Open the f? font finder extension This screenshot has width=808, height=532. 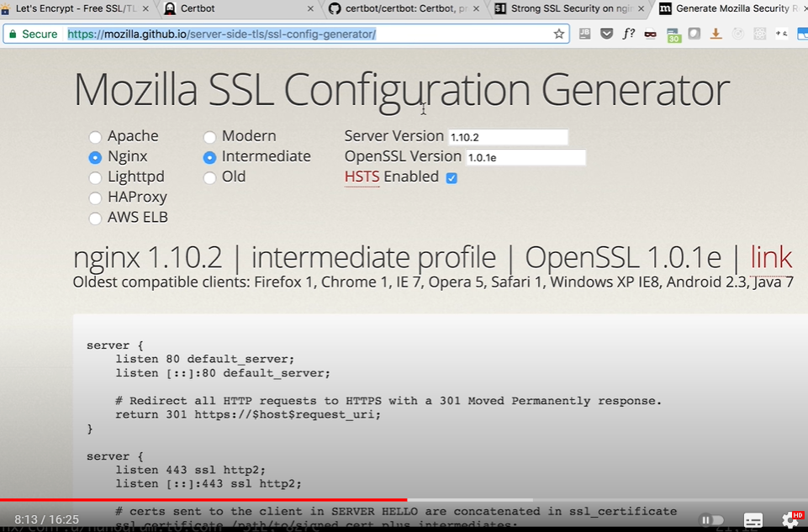pyautogui.click(x=628, y=34)
